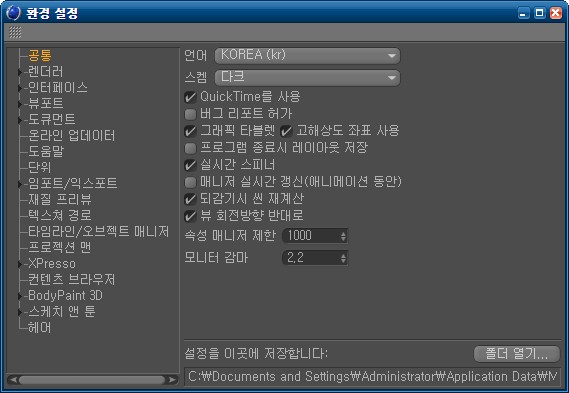The image size is (569, 393).
Task: Click the settings path text field
Action: [x=372, y=377]
